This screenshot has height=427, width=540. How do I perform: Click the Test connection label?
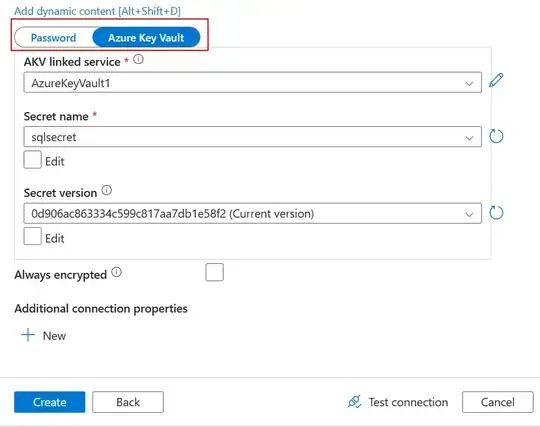click(408, 402)
